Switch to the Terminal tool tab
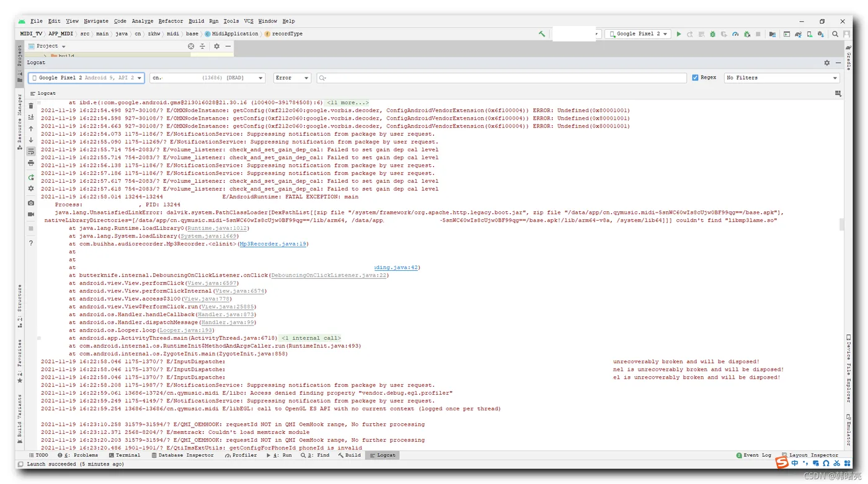The image size is (868, 484). point(124,455)
